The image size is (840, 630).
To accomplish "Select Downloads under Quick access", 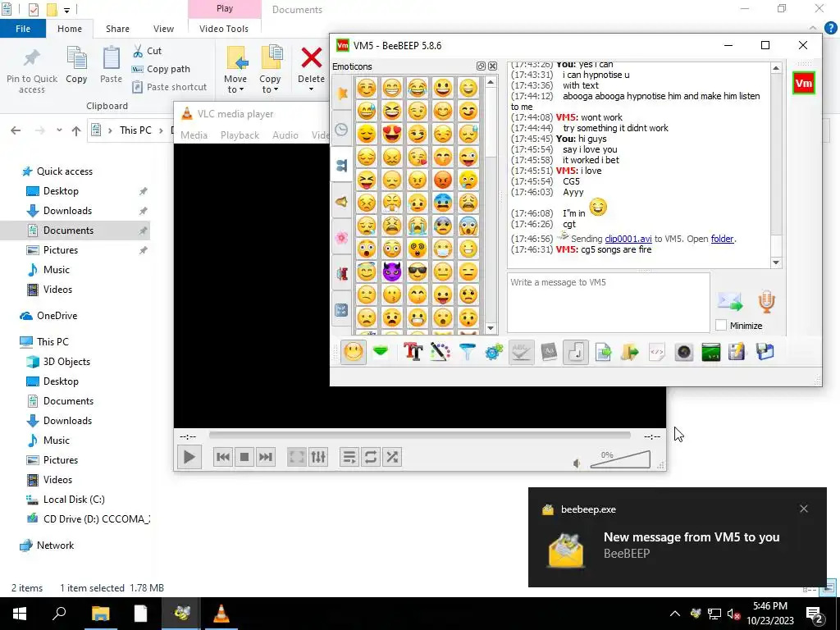I will 67,211.
